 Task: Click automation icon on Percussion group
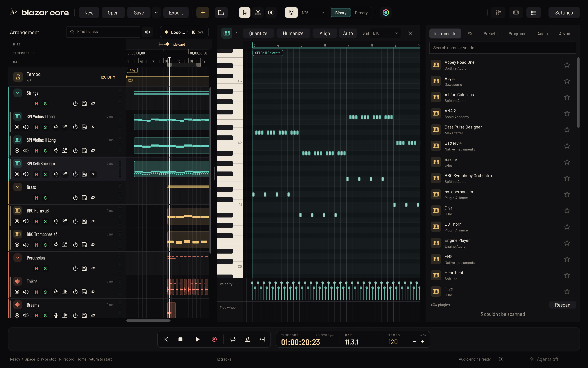point(93,268)
